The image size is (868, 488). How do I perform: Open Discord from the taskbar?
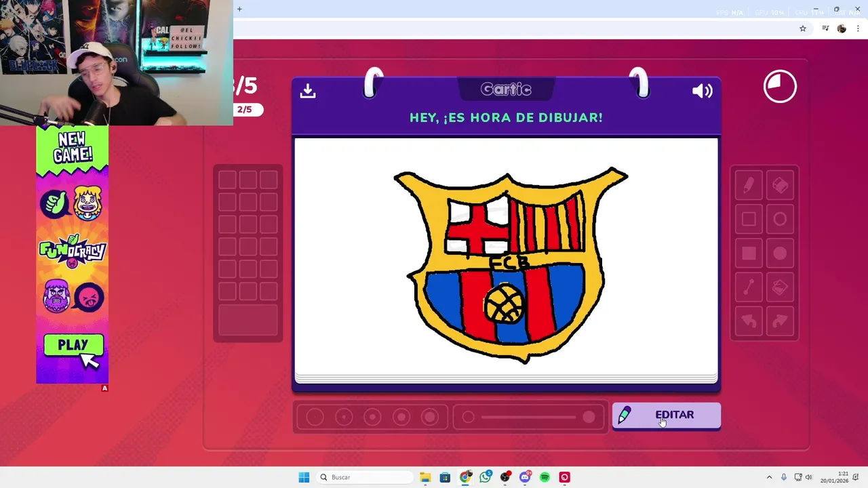pyautogui.click(x=525, y=477)
